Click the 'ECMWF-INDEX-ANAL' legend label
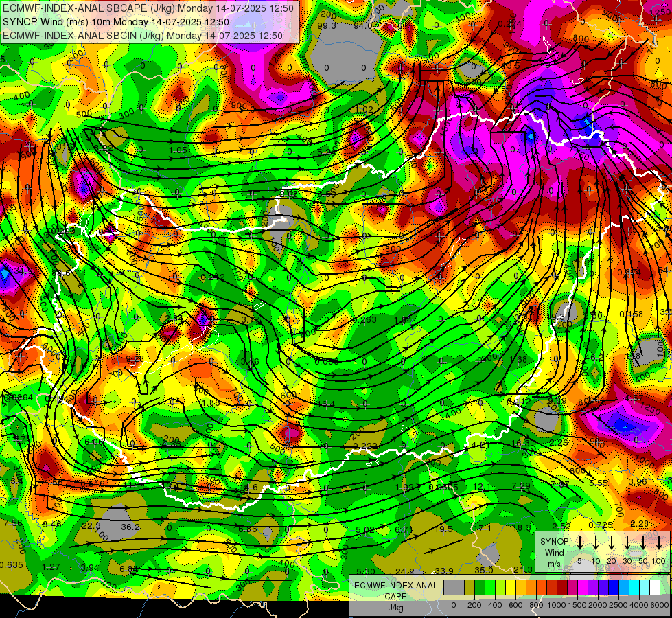The width and height of the screenshot is (672, 618). click(x=395, y=586)
